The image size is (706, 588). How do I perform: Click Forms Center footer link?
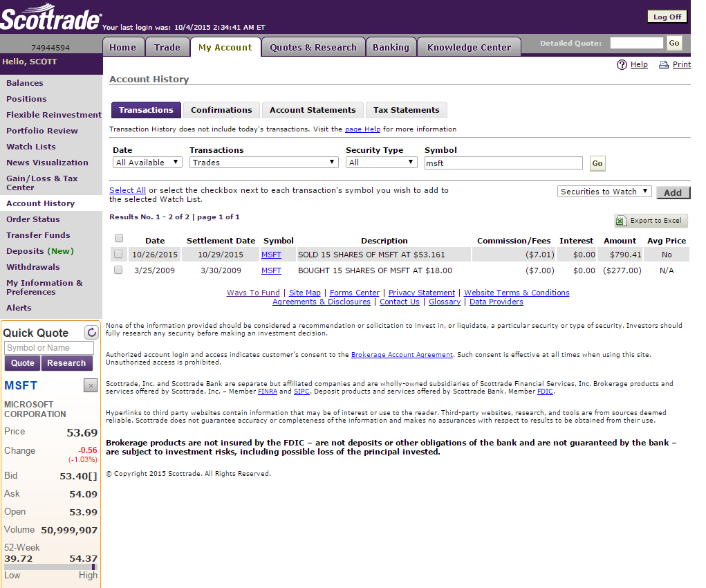coord(354,293)
